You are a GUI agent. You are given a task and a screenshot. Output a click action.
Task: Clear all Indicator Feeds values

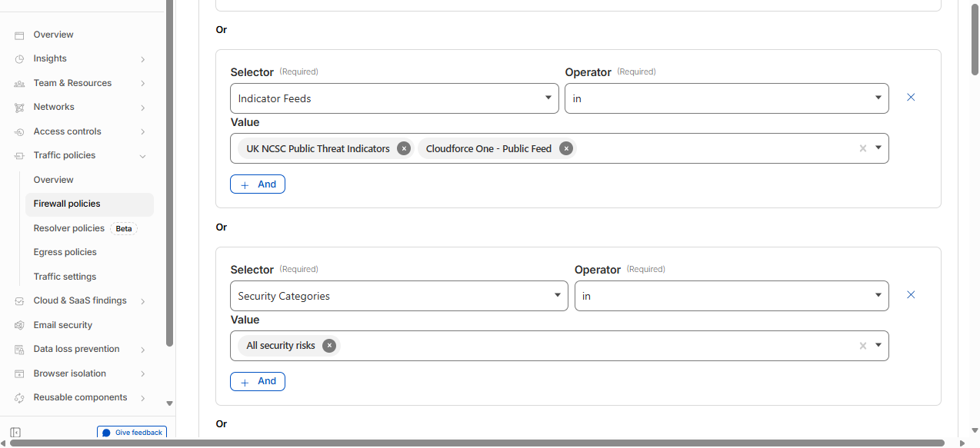(x=862, y=148)
